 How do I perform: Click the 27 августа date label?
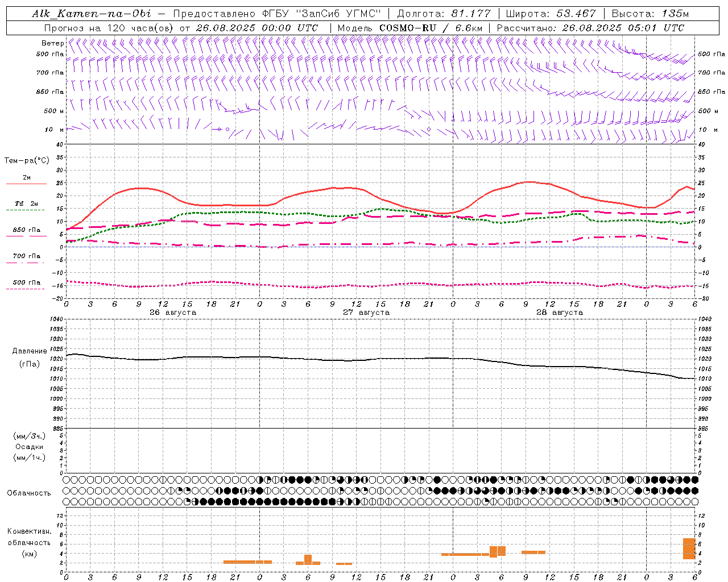coord(366,313)
